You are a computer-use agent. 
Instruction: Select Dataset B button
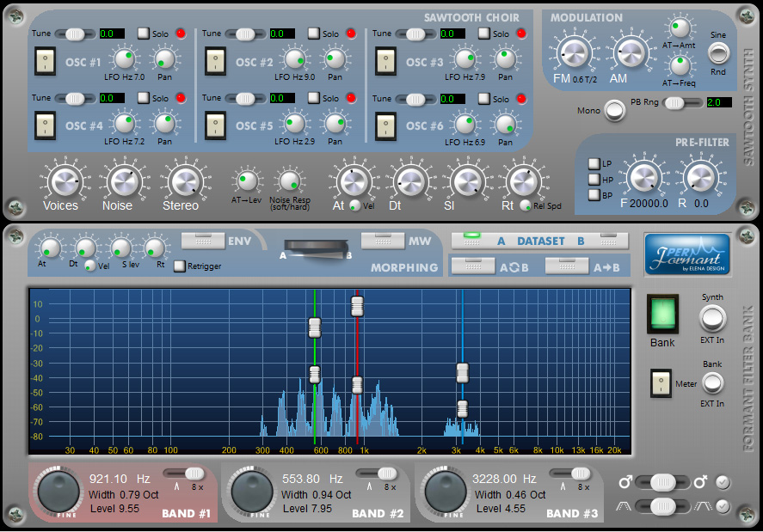(x=609, y=241)
